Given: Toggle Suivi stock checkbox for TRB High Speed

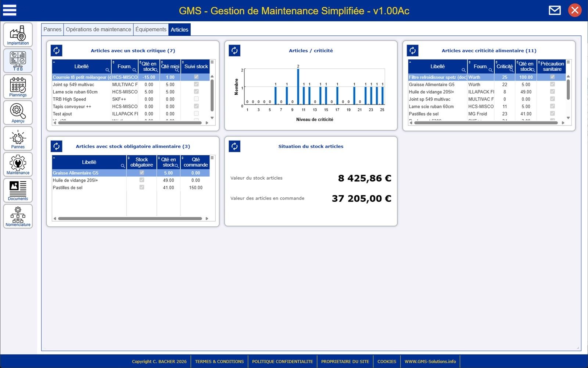Looking at the screenshot, I should [x=196, y=99].
